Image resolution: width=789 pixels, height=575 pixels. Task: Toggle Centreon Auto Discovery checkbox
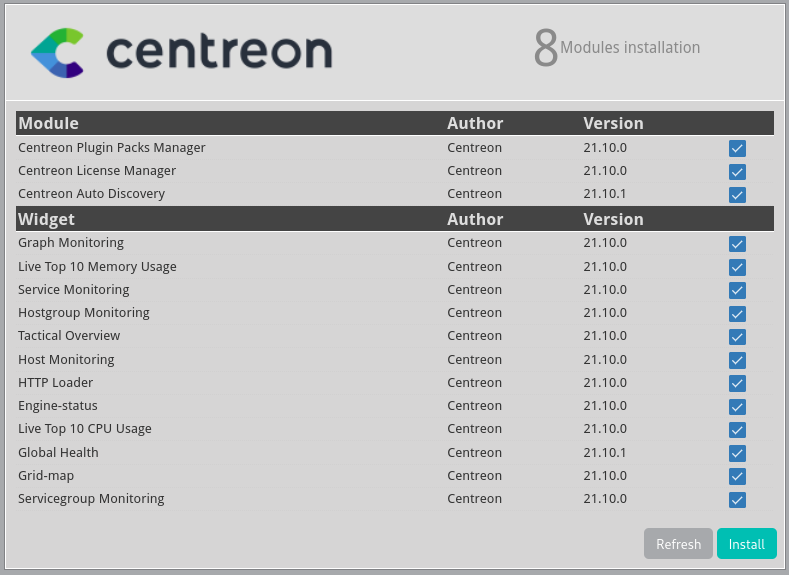click(x=737, y=195)
